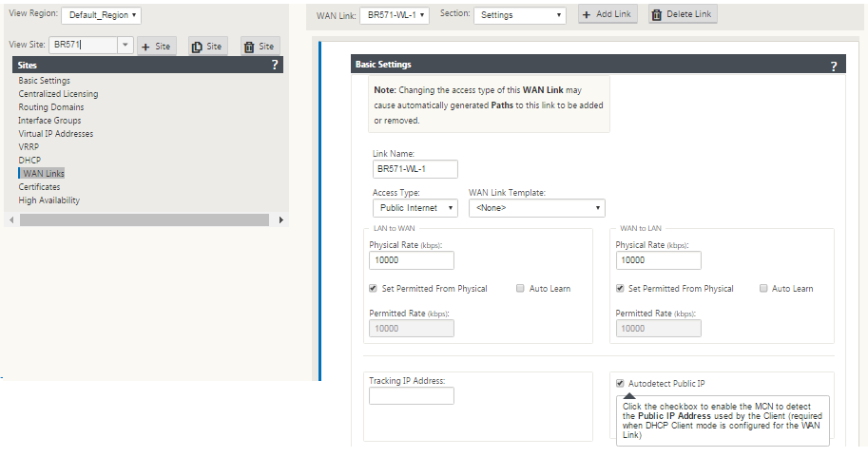Screen dimensions: 868x457
Task: Click the Tracking IP Address field
Action: pyautogui.click(x=412, y=395)
